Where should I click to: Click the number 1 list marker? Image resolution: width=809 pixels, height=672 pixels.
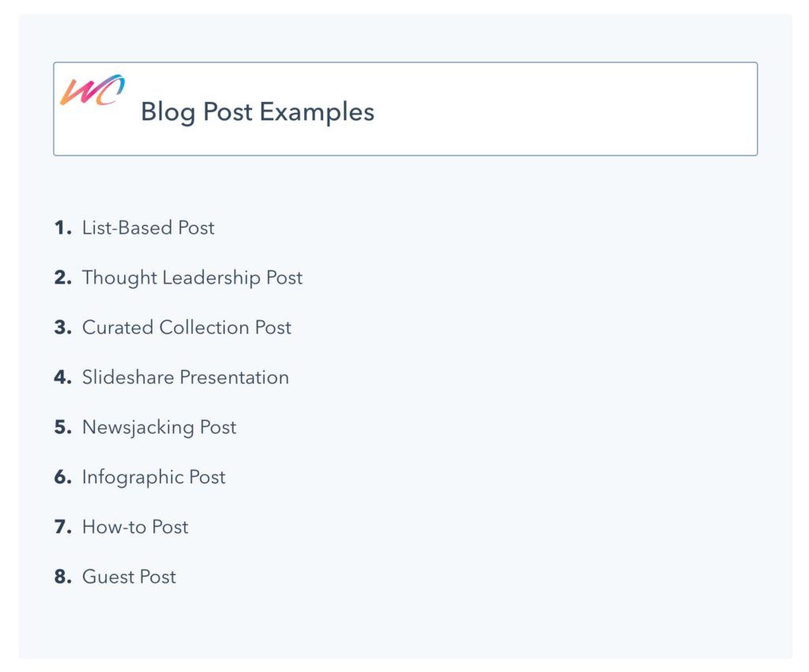[x=63, y=227]
